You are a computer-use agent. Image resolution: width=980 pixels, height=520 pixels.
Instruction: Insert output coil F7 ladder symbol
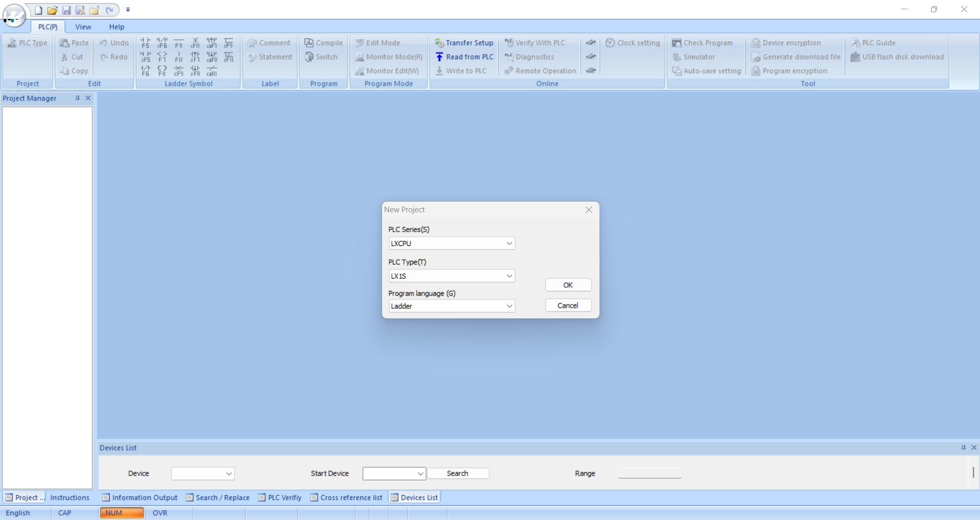coord(162,57)
